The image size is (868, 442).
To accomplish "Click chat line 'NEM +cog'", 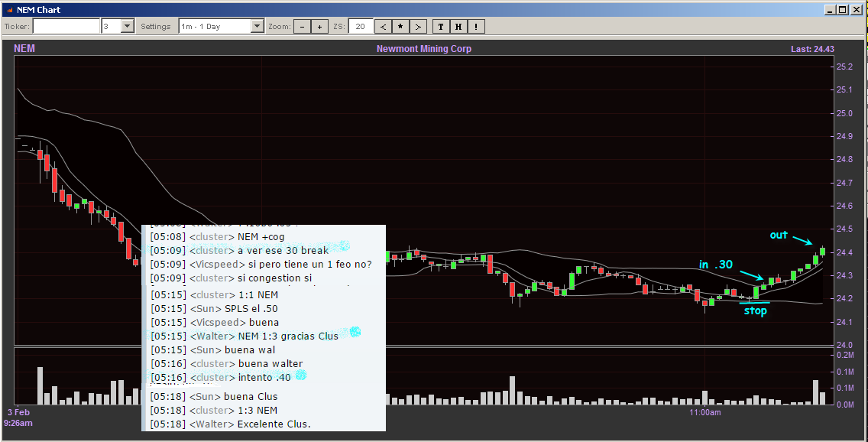I will pyautogui.click(x=261, y=236).
